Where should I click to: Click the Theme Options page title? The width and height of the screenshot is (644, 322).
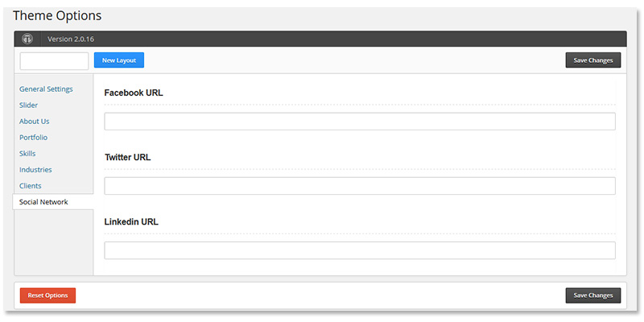(57, 15)
